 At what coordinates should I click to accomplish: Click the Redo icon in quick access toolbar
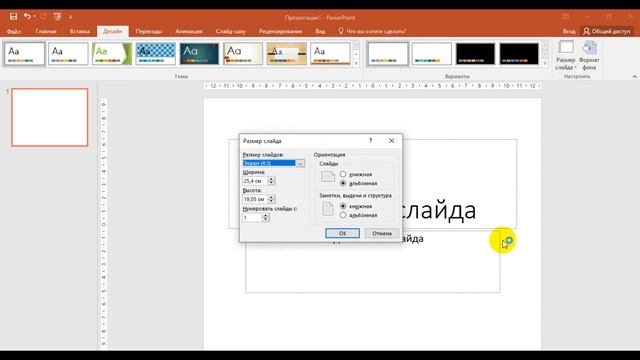pos(43,16)
